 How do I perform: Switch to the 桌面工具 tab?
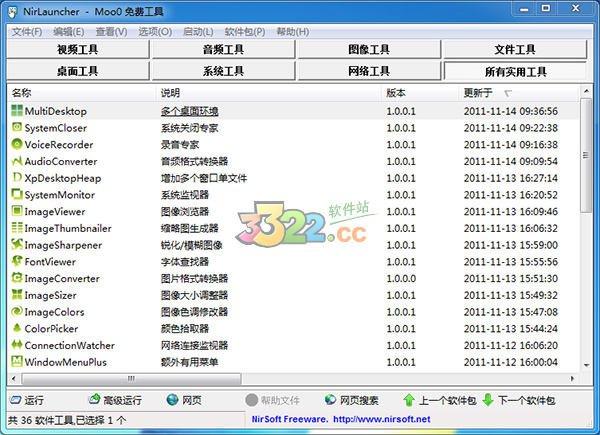tap(78, 71)
